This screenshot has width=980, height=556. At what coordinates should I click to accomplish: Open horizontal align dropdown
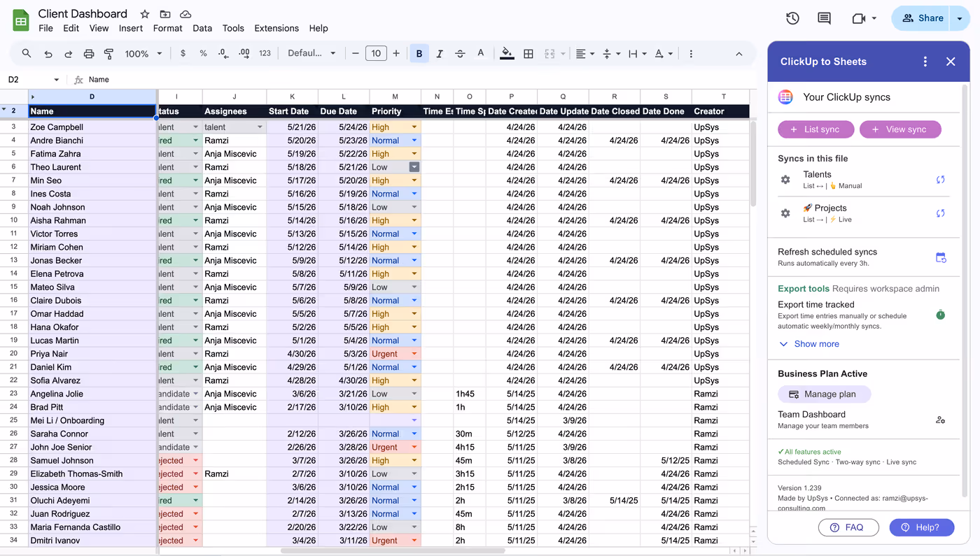584,54
